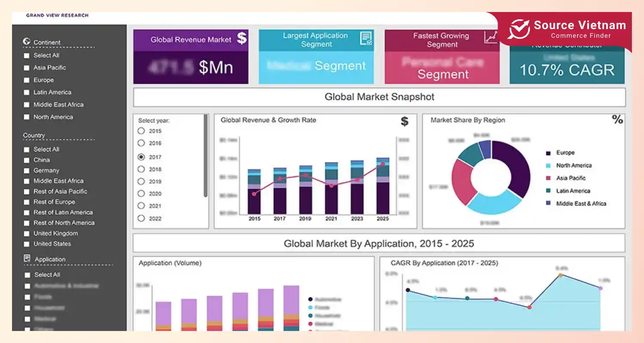Click the light blue North America donut slice

point(493,203)
